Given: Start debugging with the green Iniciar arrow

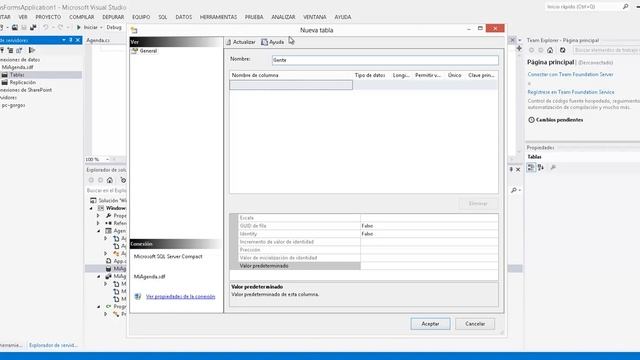Looking at the screenshot, I should point(79,27).
